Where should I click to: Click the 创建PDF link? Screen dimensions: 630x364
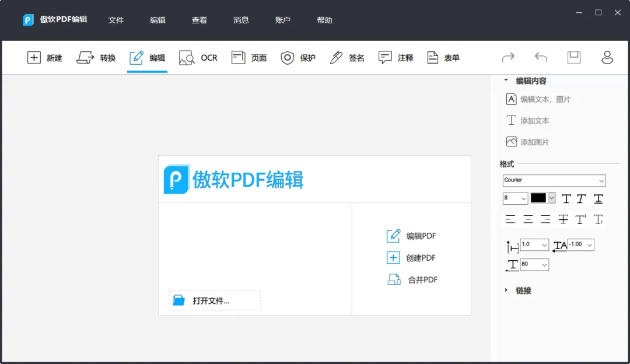pos(421,258)
